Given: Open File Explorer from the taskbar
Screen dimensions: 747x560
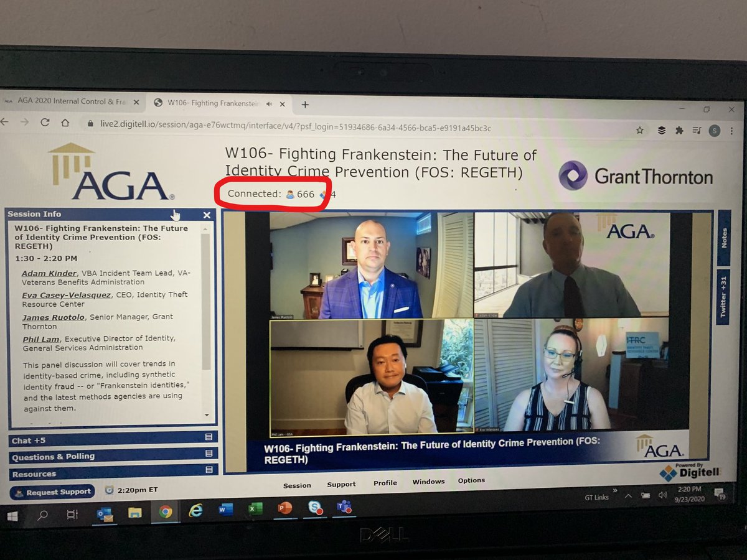Looking at the screenshot, I should coord(134,513).
